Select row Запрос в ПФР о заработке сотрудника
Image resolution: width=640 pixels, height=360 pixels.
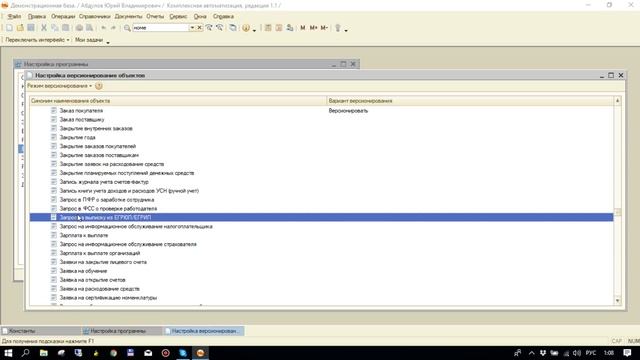tap(322, 200)
